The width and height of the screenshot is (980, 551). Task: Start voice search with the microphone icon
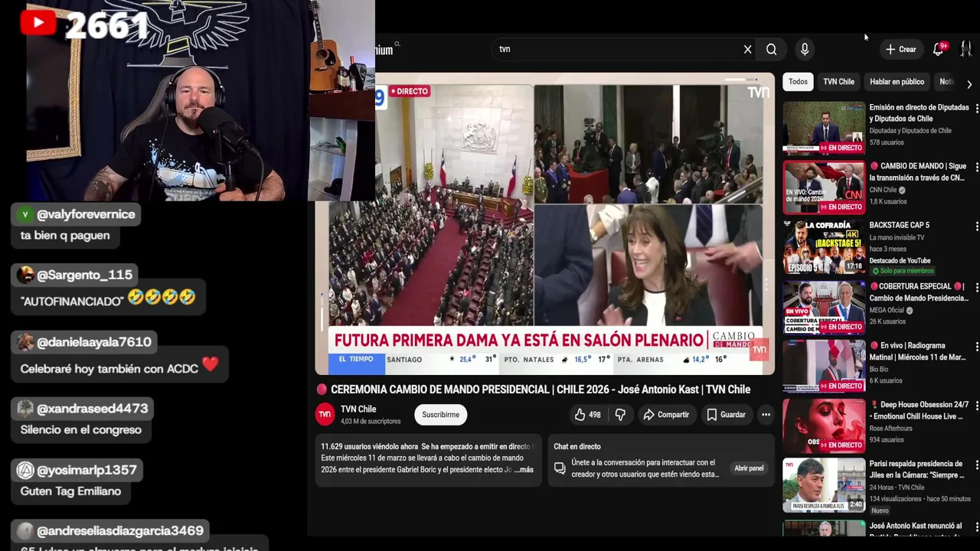pyautogui.click(x=804, y=49)
